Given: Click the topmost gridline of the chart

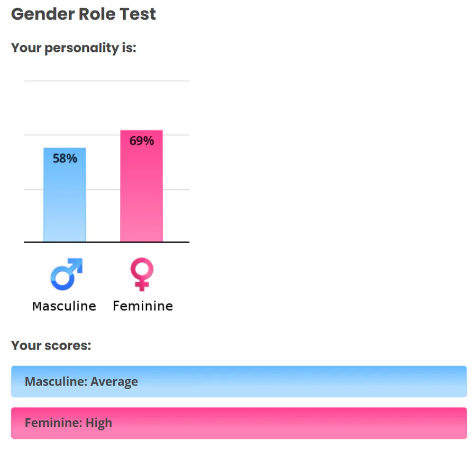Looking at the screenshot, I should (x=106, y=81).
